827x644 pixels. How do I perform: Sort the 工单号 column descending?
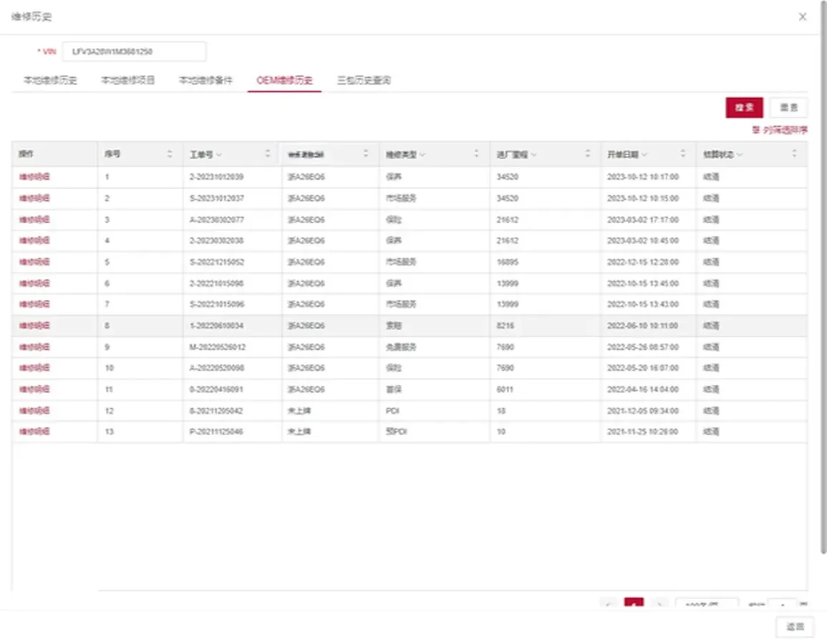(x=268, y=156)
